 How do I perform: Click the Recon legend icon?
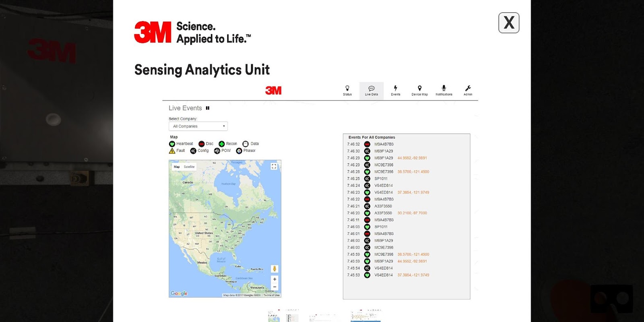tap(221, 144)
